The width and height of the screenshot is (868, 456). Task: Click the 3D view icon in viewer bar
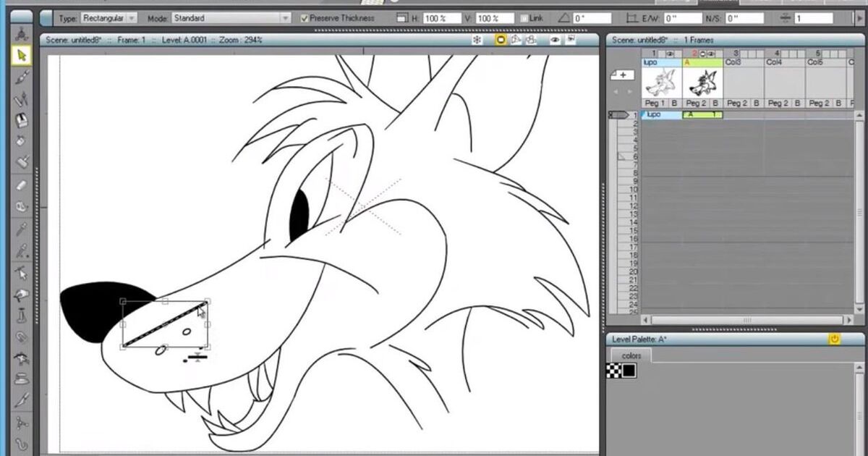(516, 41)
